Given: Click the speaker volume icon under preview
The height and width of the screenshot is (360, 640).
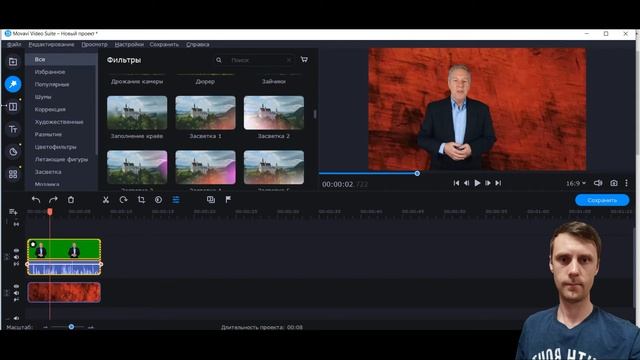Looking at the screenshot, I should (598, 183).
